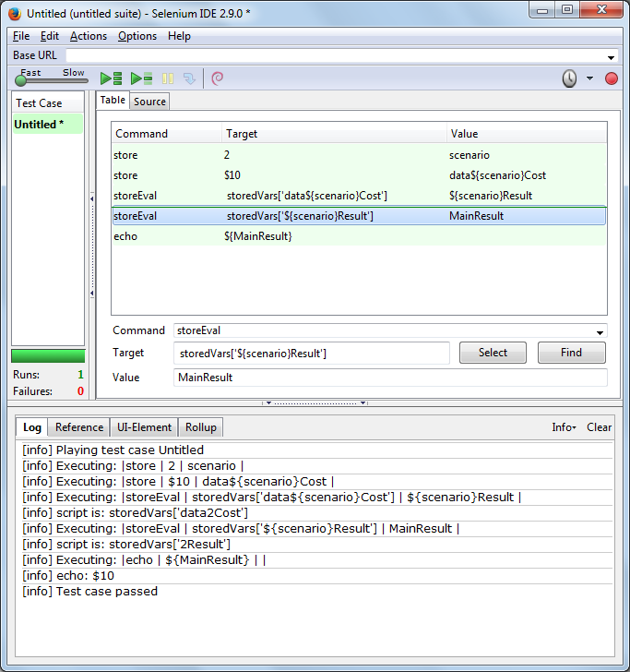The width and height of the screenshot is (630, 672).
Task: Select the row with target $10
Action: (359, 175)
